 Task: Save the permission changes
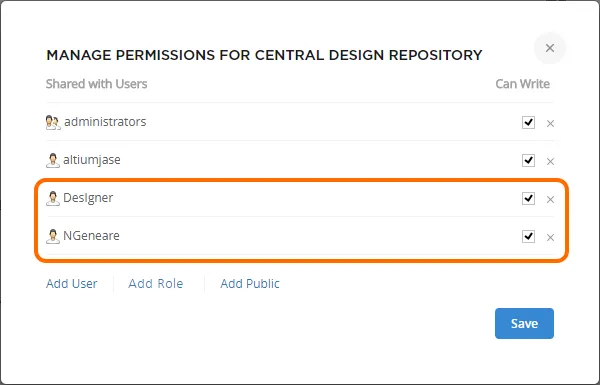coord(524,323)
